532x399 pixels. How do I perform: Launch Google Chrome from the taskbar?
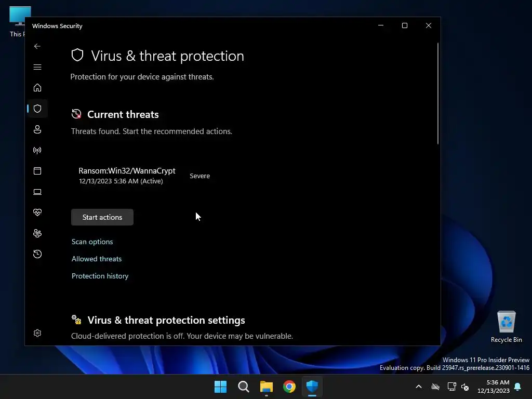click(289, 387)
